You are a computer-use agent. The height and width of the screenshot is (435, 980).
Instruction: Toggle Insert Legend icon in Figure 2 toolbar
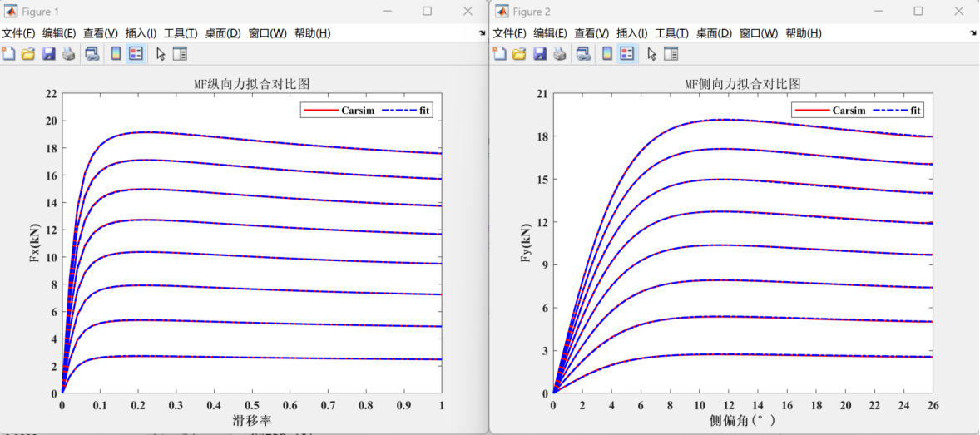(x=627, y=54)
